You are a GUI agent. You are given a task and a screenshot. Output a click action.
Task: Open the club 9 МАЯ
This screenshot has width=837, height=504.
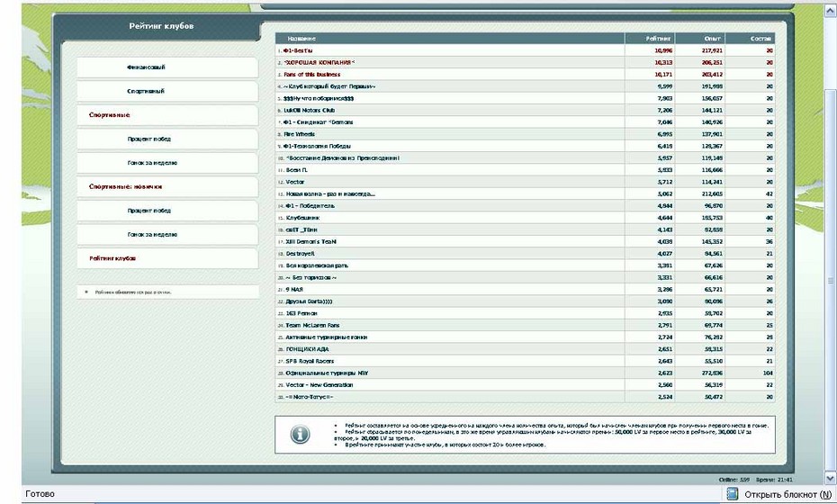point(294,290)
